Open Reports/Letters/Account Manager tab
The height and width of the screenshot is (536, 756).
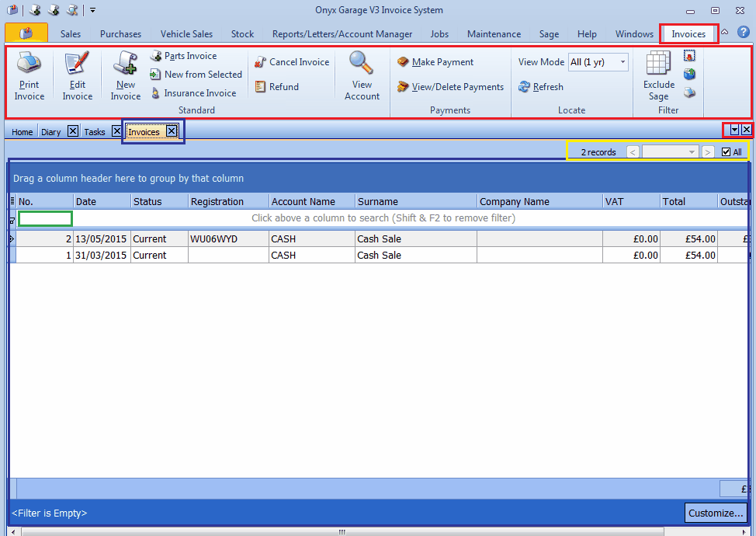coord(342,33)
